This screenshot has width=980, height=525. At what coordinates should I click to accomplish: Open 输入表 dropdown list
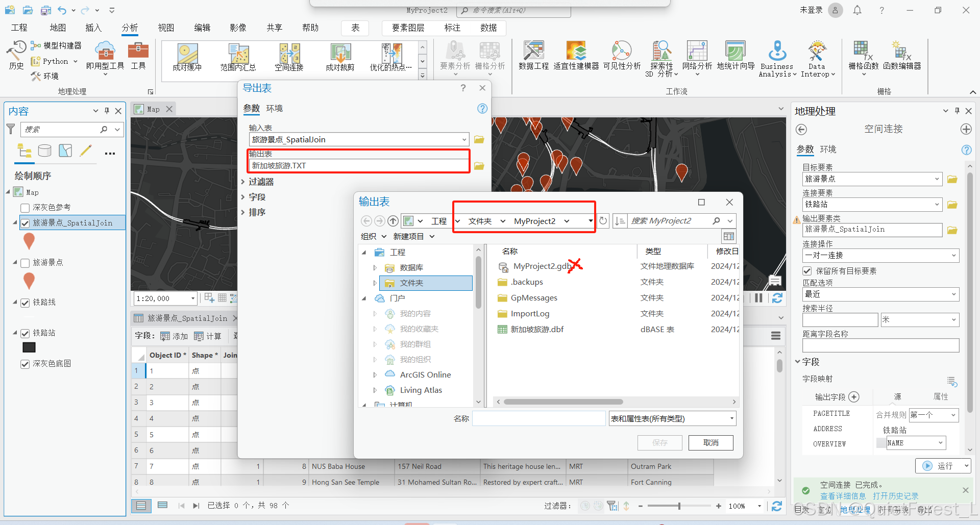(x=464, y=139)
